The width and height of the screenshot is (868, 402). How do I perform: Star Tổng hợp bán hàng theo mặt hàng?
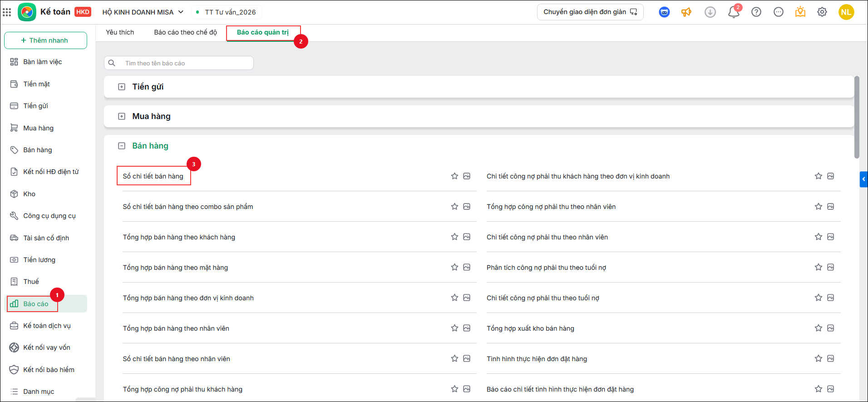454,268
